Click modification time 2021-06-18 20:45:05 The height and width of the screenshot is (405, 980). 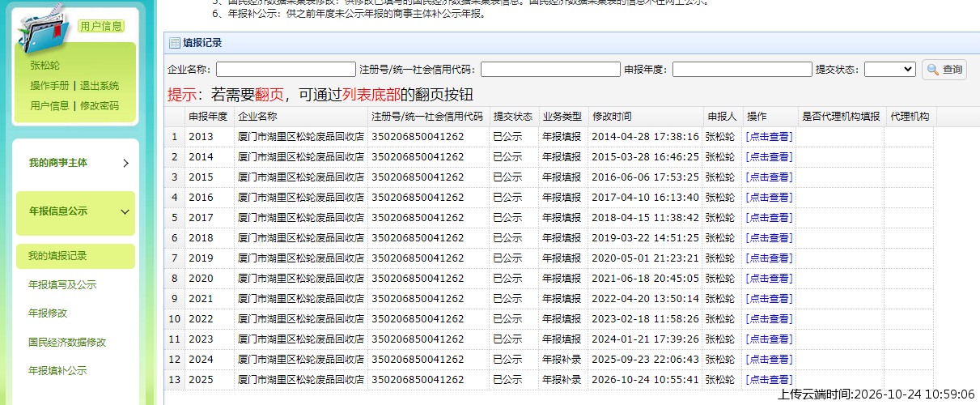click(x=645, y=279)
